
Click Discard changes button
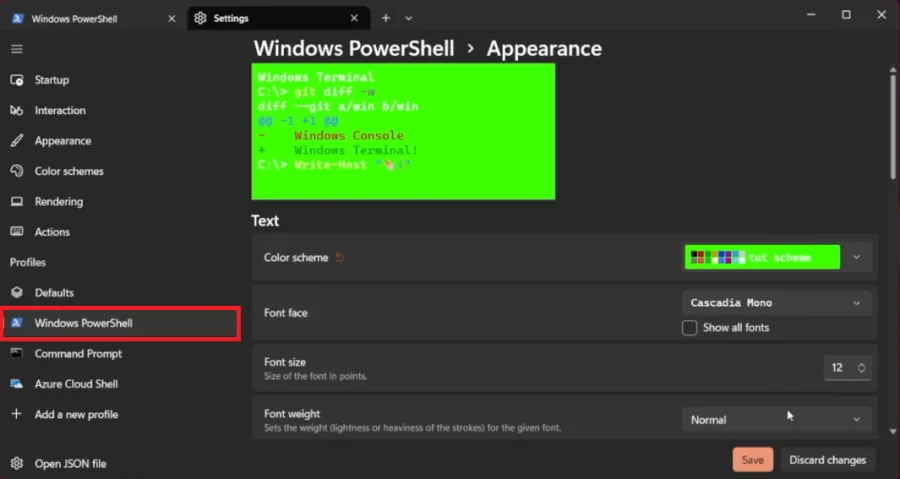coord(828,460)
